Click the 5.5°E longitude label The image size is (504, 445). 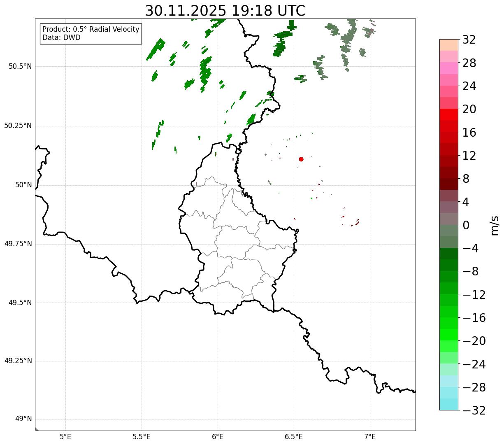[x=142, y=437]
